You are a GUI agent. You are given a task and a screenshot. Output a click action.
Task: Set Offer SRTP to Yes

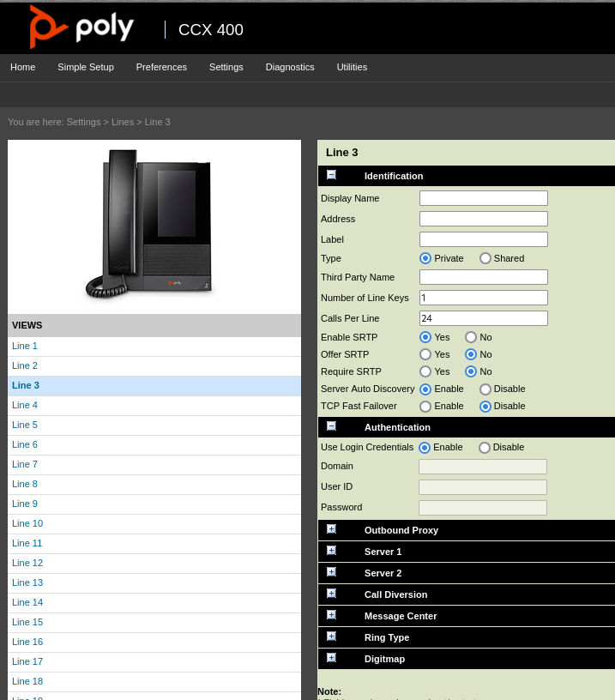(x=425, y=354)
